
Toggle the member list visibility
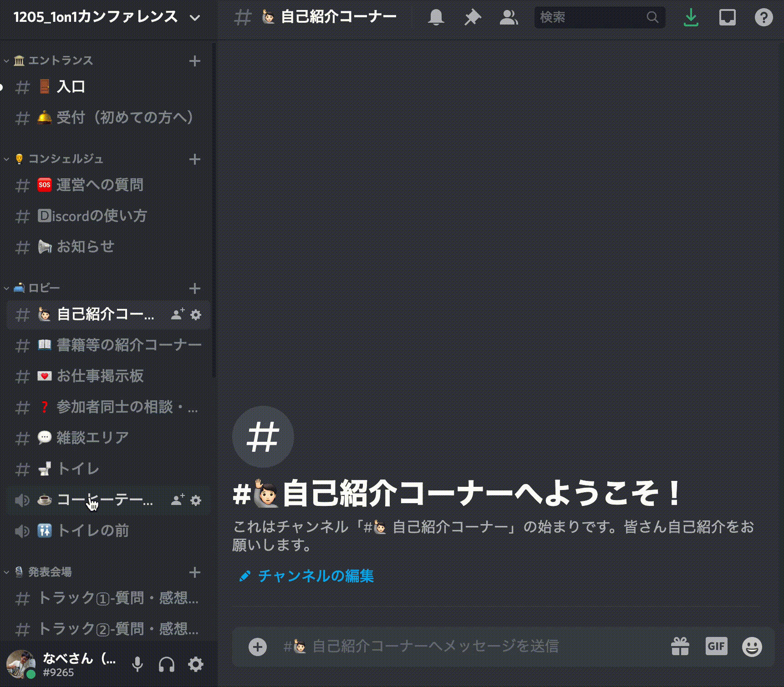pos(509,18)
